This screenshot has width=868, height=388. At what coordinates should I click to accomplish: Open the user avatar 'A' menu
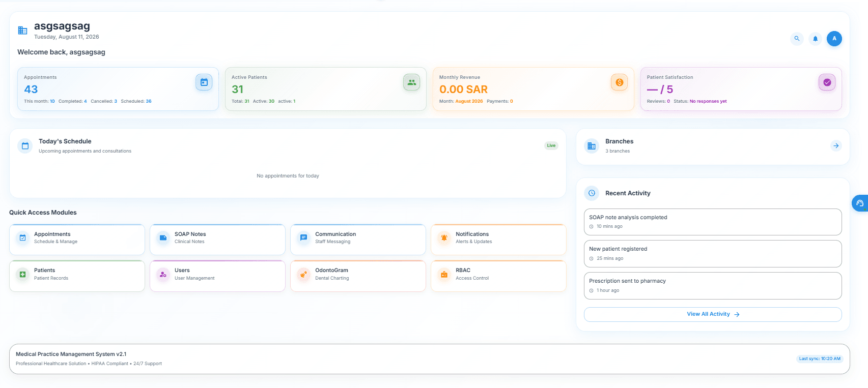834,39
